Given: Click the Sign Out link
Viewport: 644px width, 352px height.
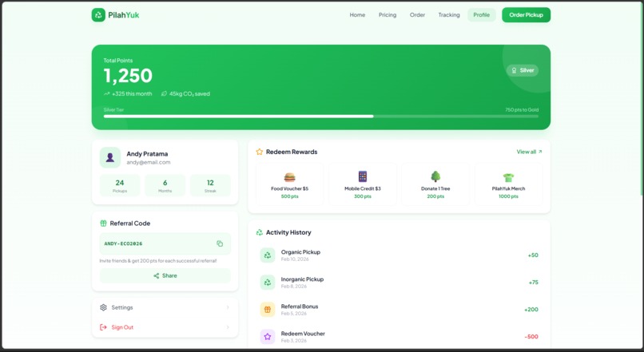Looking at the screenshot, I should coord(165,327).
